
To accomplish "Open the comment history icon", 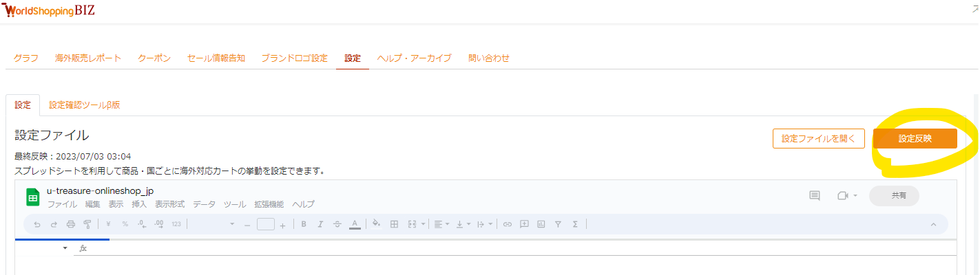I will tap(814, 196).
